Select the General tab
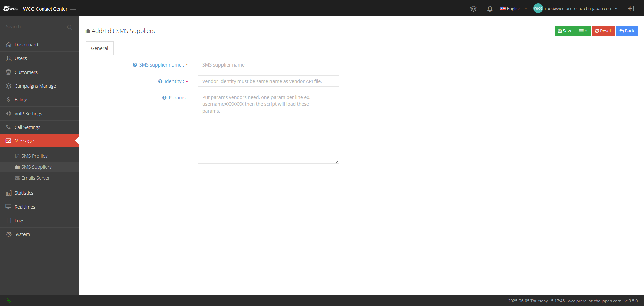Viewport: 644px width, 306px height. 100,48
